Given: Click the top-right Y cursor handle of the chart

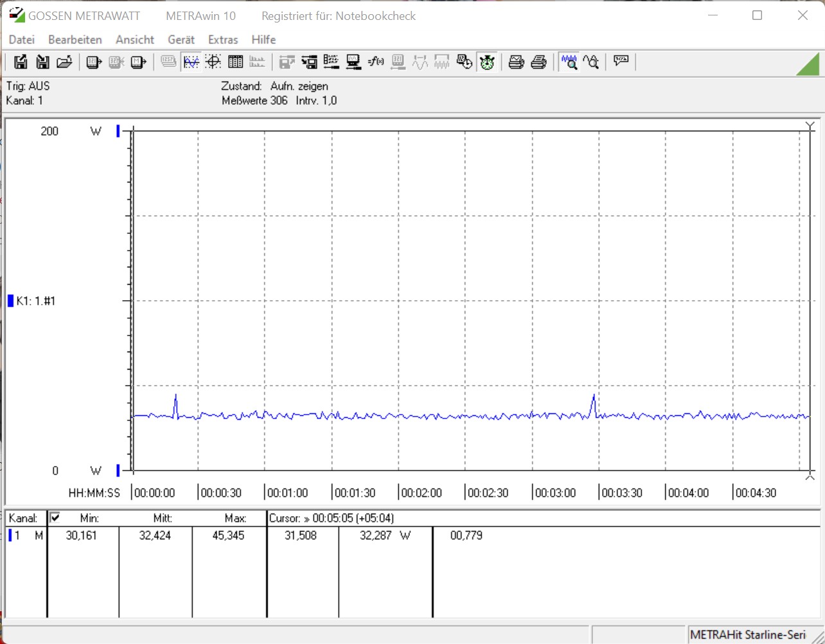Looking at the screenshot, I should click(x=810, y=126).
